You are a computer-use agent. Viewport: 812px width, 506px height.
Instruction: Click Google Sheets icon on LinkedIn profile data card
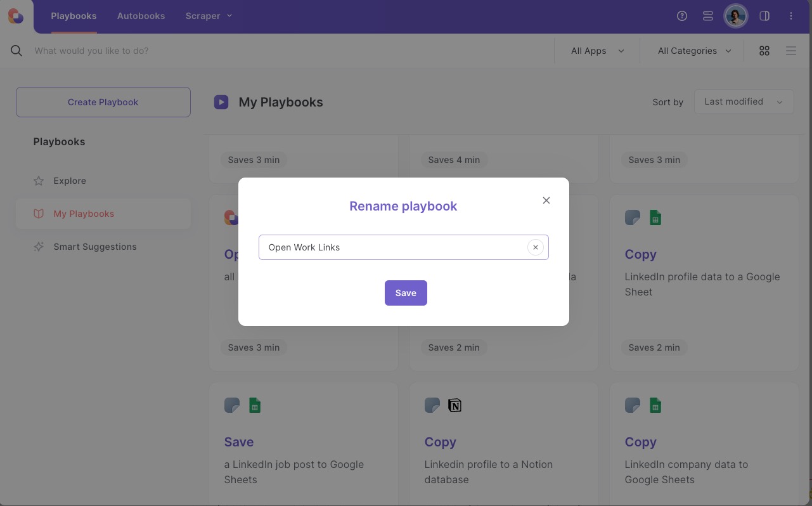point(655,218)
